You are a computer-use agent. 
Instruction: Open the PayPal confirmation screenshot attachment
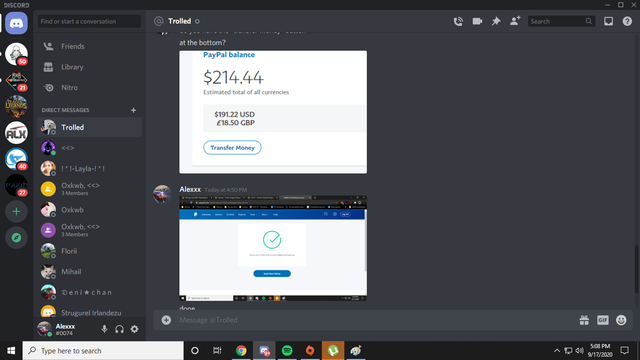pos(273,248)
